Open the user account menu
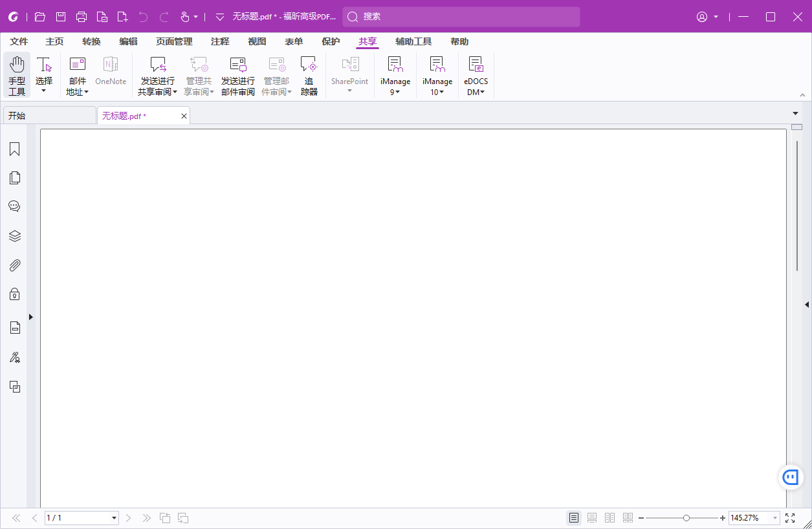Viewport: 812px width, 529px height. click(707, 17)
